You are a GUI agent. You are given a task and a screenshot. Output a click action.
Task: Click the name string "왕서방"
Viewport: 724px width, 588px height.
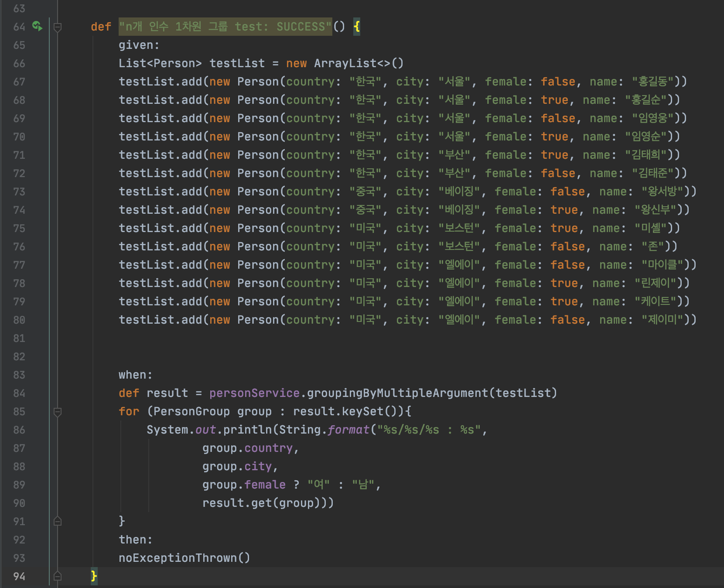point(662,192)
